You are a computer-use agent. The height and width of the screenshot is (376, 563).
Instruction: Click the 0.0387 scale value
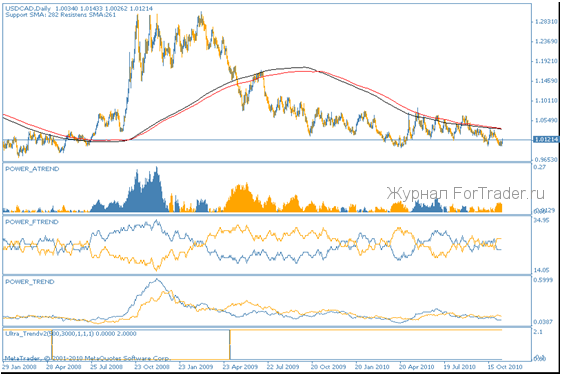coord(543,322)
